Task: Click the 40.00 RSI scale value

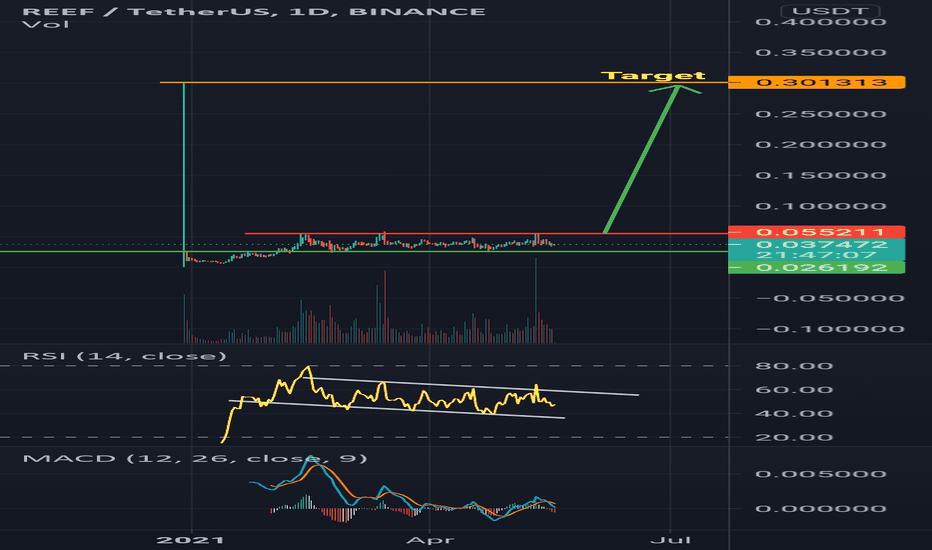Action: tap(794, 414)
